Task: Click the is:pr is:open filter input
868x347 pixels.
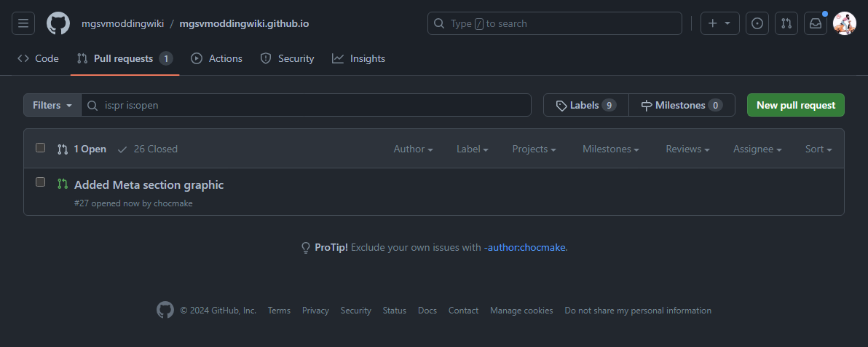Action: [306, 105]
